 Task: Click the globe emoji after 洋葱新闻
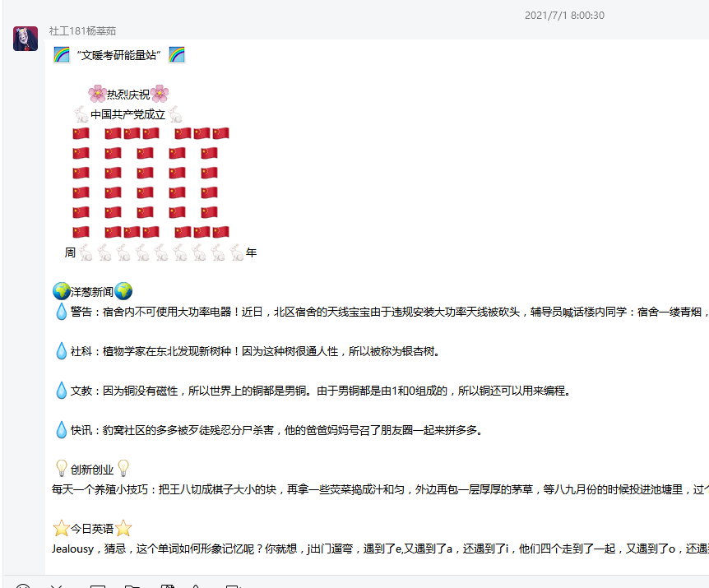tap(123, 291)
